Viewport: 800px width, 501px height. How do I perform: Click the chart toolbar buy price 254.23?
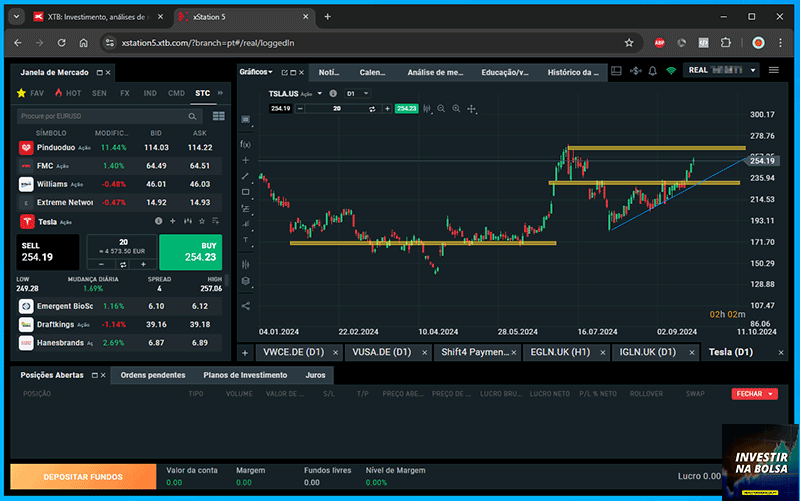click(406, 109)
